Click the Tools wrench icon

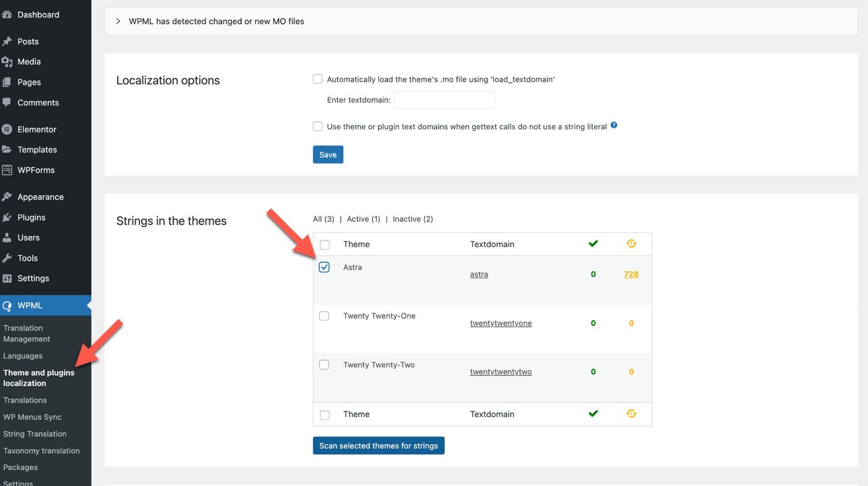pos(7,258)
